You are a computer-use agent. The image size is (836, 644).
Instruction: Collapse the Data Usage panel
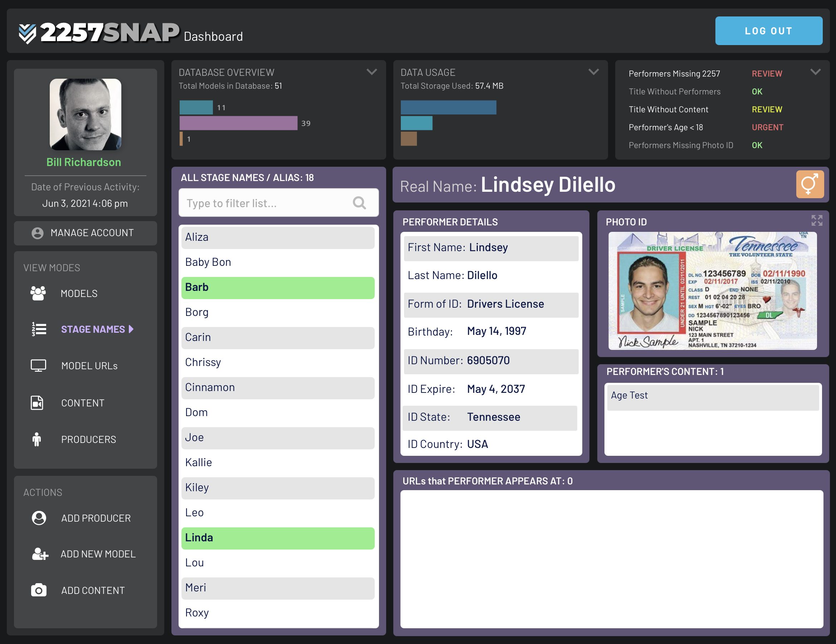coord(593,72)
